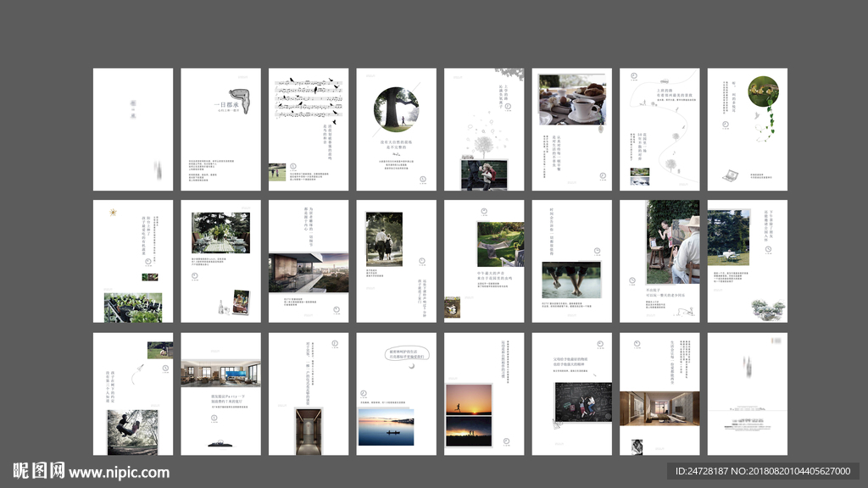Click the bonsai tree illustration
Screen dimensions: 868x488
coord(767,308)
